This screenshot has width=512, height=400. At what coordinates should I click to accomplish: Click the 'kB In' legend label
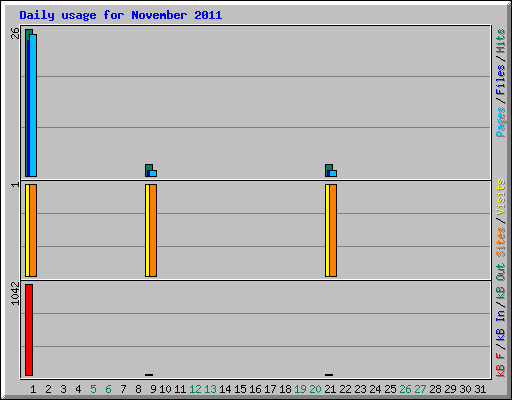coord(500,325)
